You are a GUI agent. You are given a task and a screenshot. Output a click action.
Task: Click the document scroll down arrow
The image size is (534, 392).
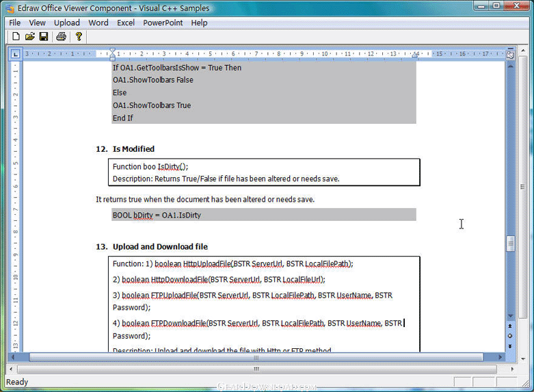(x=510, y=315)
